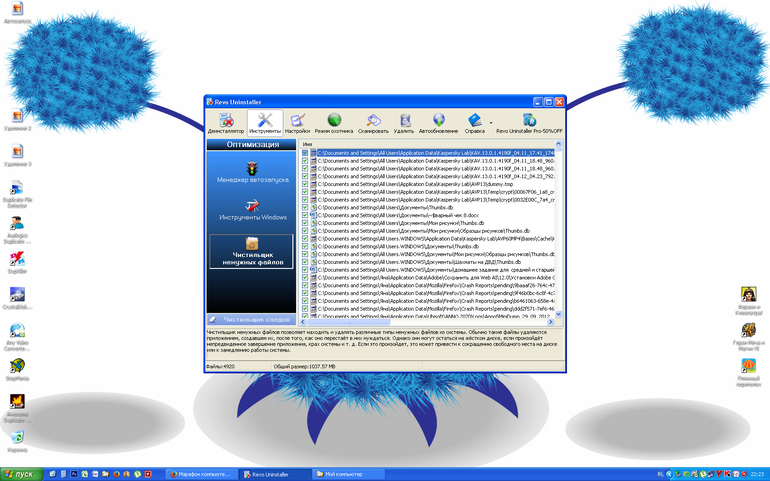Expand the Справка dropdown arrow
Screen dimensions: 770x481
491,123
